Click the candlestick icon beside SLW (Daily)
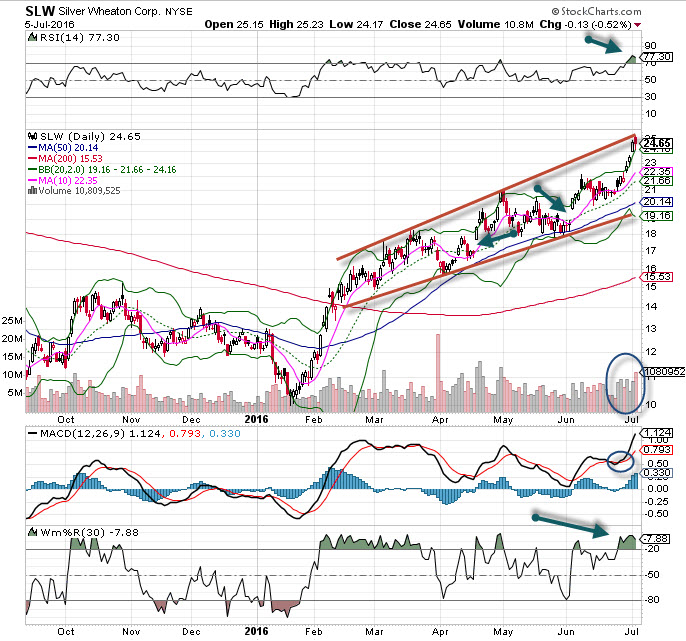The image size is (686, 641). [31, 132]
